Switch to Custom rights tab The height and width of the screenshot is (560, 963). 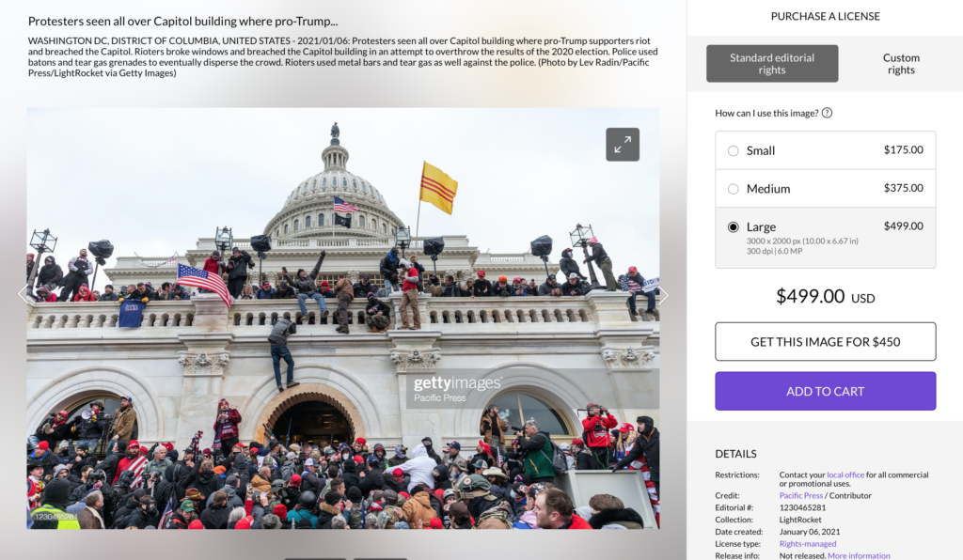(x=901, y=64)
